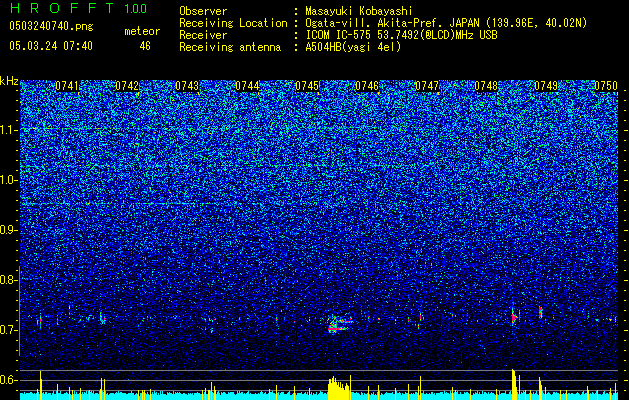Viewport: 629px width, 400px height.
Task: Click the Receiver ICOM IC-575 text
Action: [x=401, y=35]
